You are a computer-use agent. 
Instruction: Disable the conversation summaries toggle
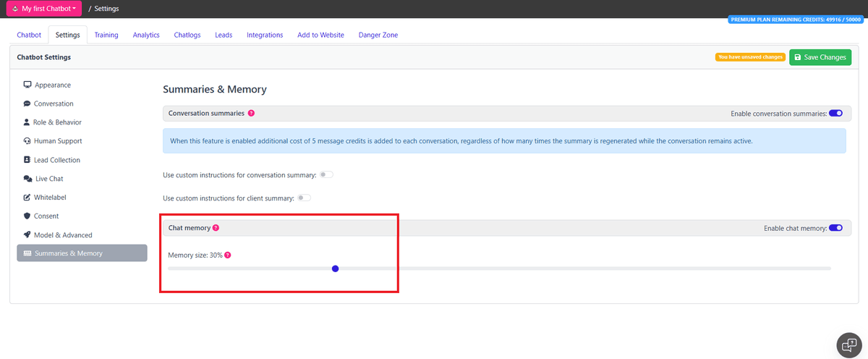[x=835, y=114]
